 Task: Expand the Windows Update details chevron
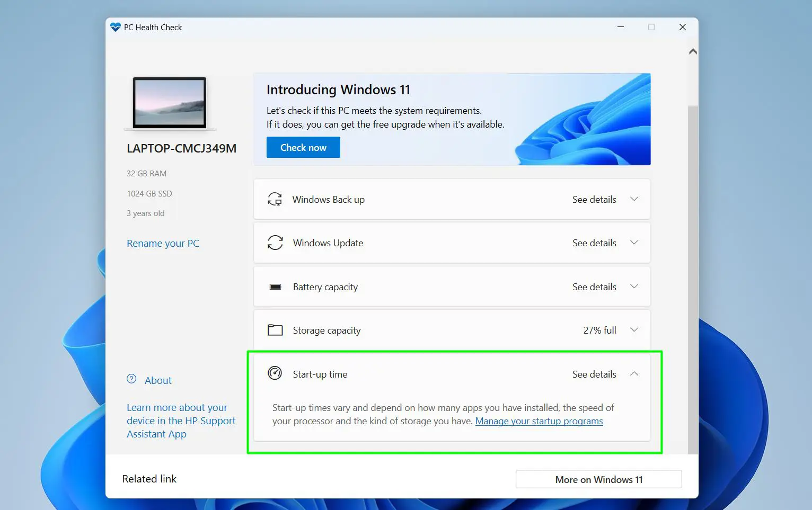634,243
